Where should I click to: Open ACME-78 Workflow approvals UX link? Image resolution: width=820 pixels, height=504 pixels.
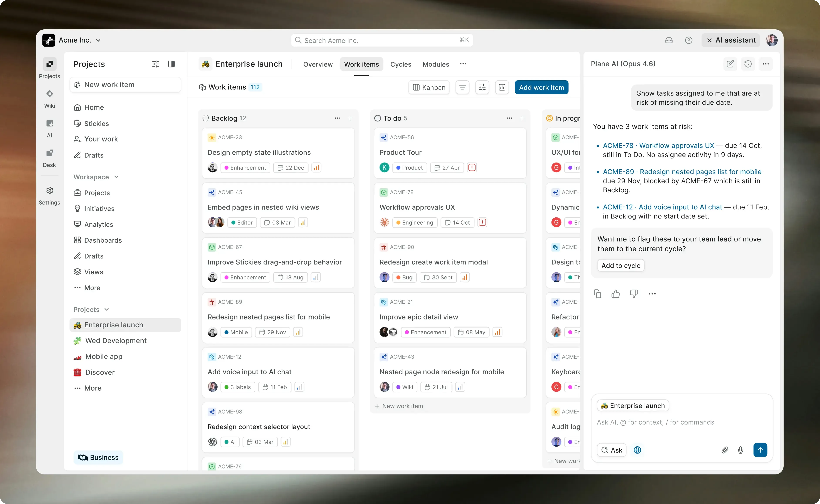pyautogui.click(x=658, y=145)
